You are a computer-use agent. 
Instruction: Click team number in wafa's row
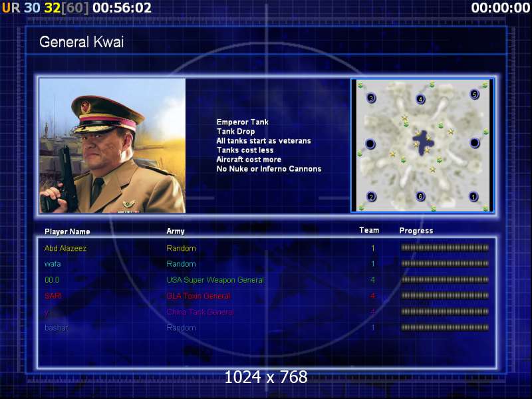pos(373,263)
